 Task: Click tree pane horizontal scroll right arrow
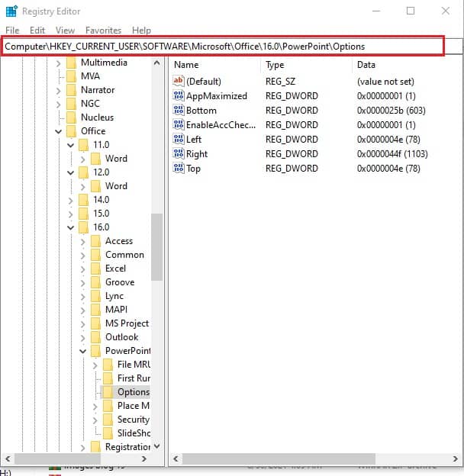click(x=144, y=458)
